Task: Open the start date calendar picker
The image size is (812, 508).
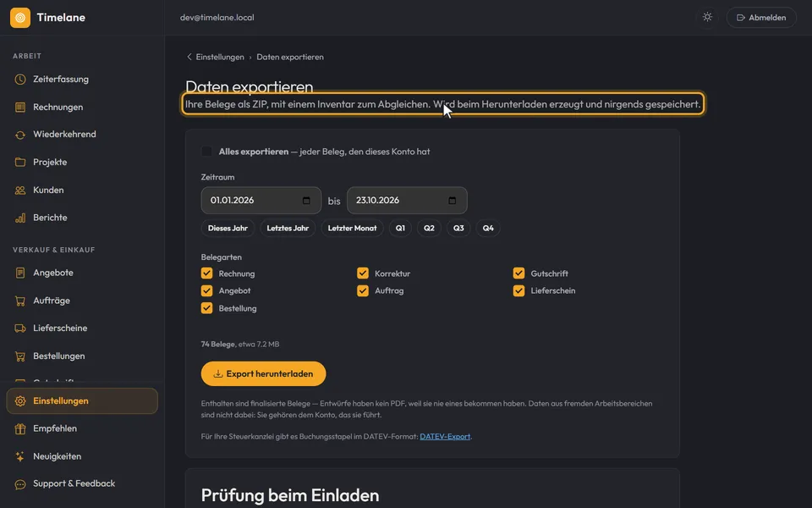Action: pyautogui.click(x=306, y=201)
